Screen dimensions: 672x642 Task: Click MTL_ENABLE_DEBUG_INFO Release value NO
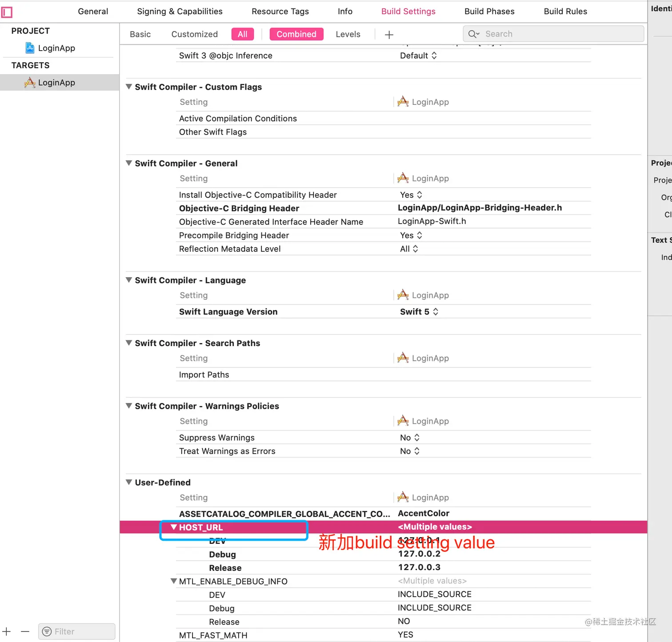pos(404,621)
